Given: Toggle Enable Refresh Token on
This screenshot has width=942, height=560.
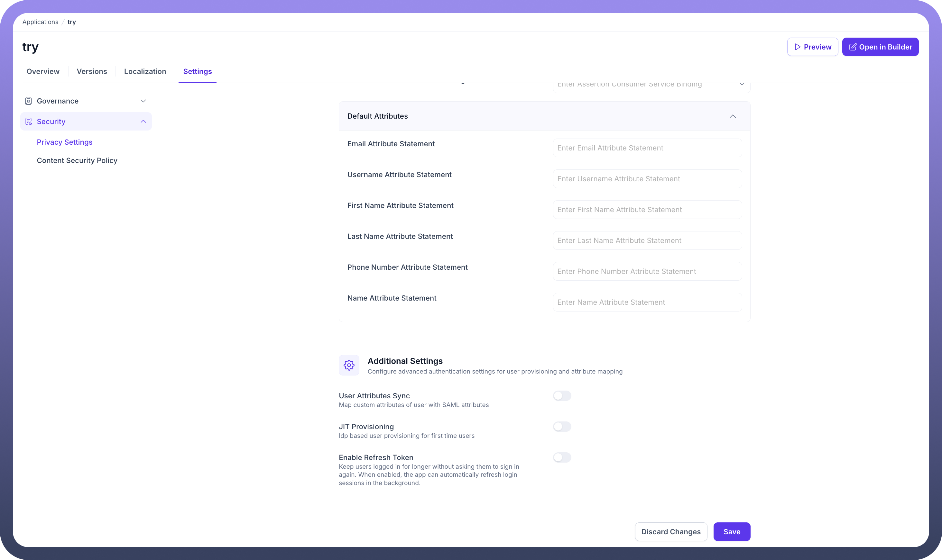Looking at the screenshot, I should pos(562,457).
